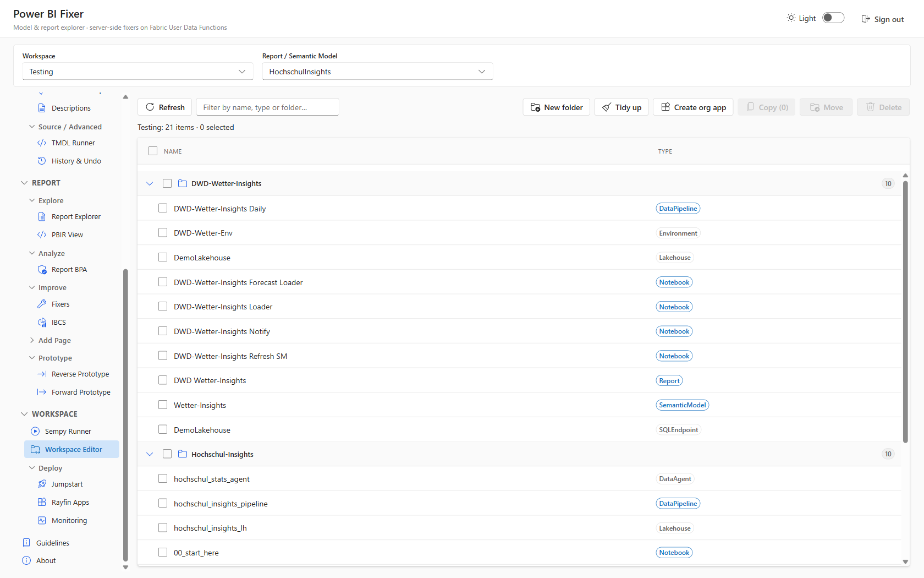Click the Create org app icon
The image size is (924, 578).
(665, 107)
